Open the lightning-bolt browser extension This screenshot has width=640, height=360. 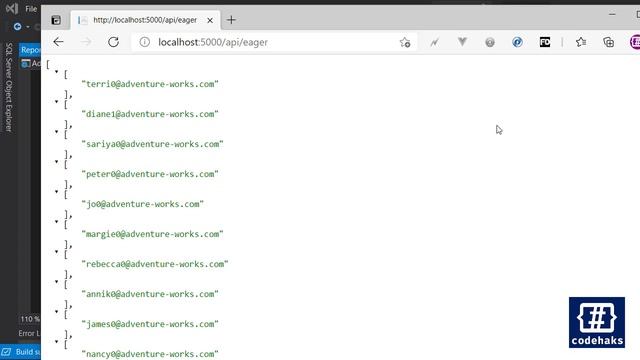click(x=434, y=42)
